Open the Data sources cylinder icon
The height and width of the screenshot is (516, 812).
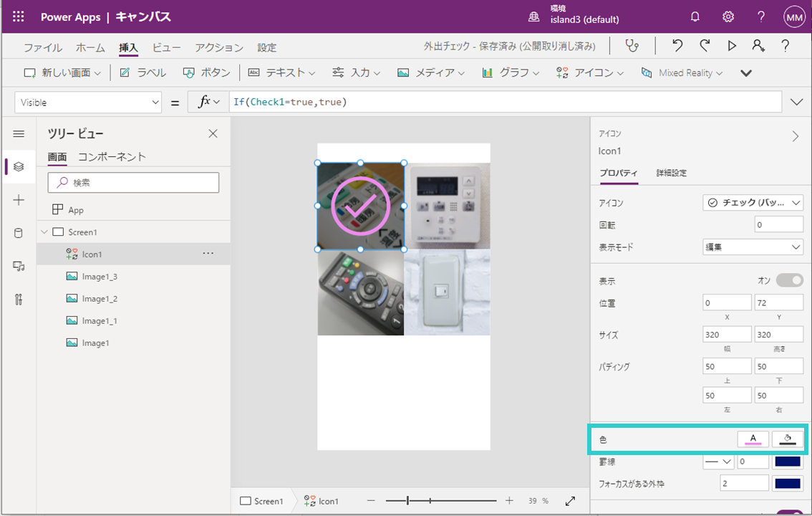[x=19, y=233]
